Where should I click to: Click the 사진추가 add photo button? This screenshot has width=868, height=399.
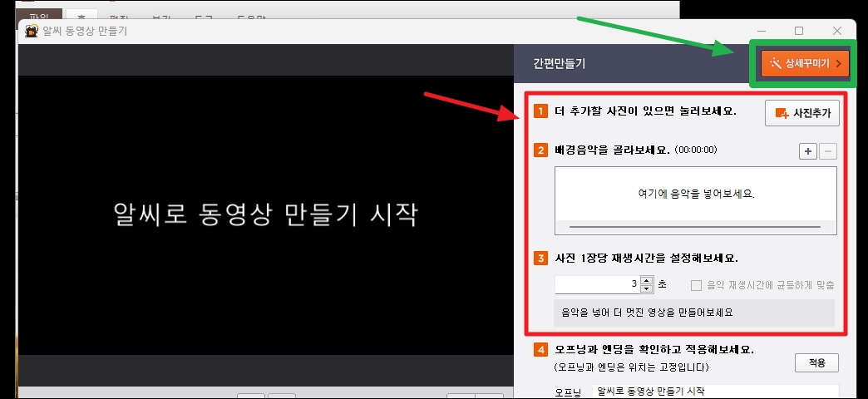[x=802, y=113]
